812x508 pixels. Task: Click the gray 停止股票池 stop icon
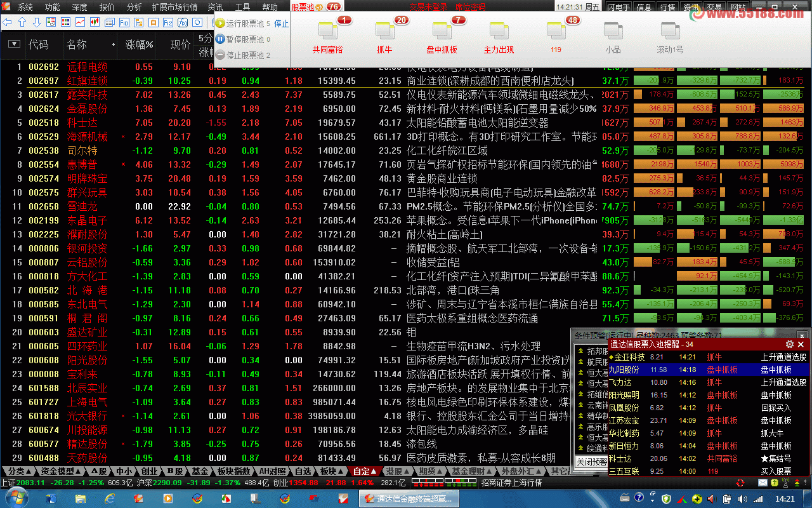coord(221,55)
